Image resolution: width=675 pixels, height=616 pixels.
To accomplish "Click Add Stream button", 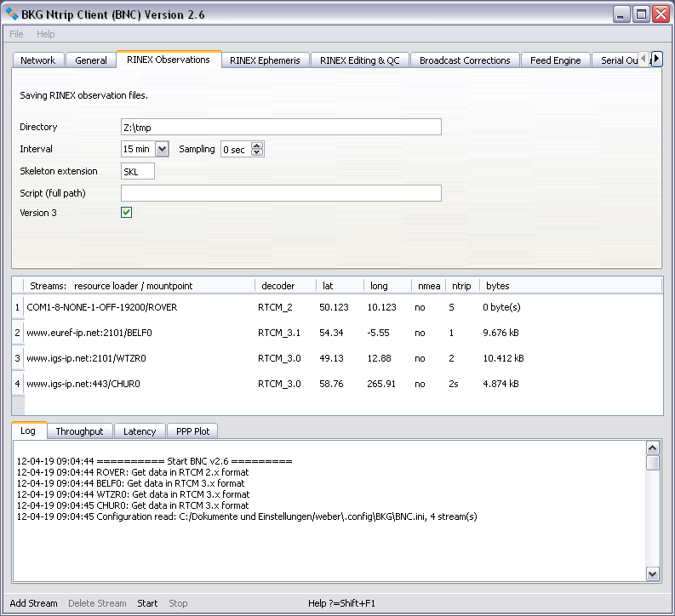I will click(x=33, y=603).
